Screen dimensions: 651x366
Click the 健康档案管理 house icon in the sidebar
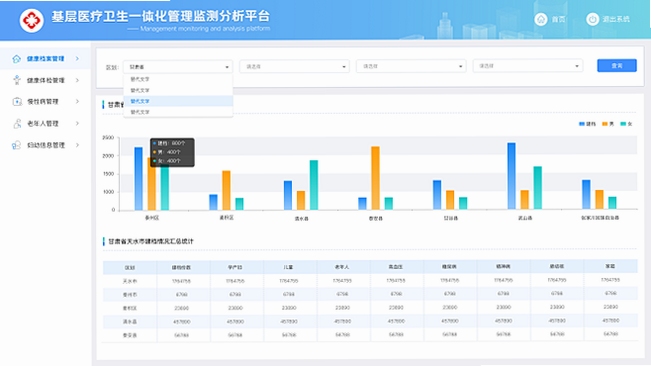16,59
